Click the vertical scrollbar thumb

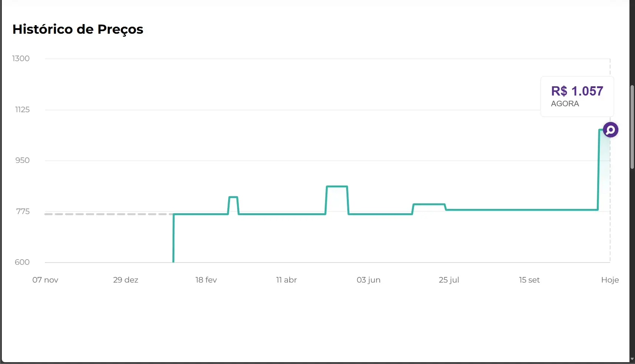[x=632, y=127]
